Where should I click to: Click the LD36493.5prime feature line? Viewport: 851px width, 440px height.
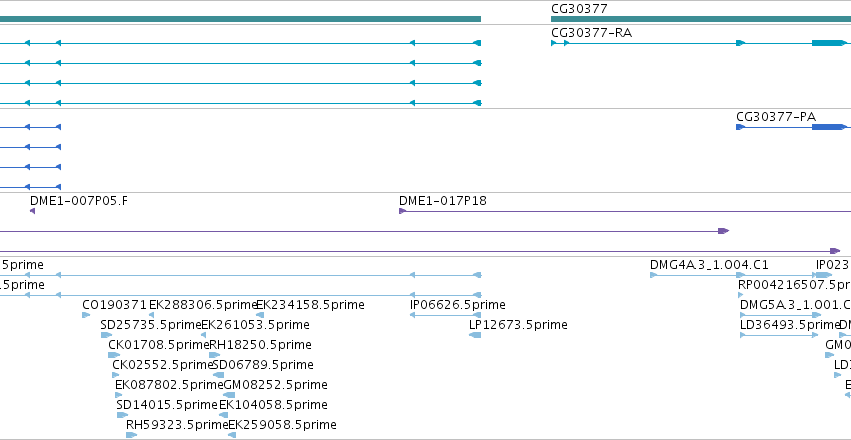click(779, 335)
